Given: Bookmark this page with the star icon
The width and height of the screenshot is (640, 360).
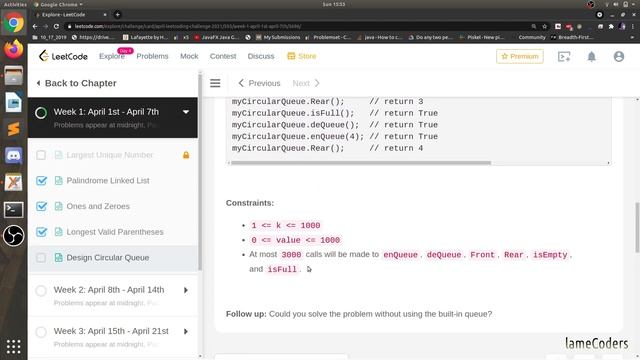Looking at the screenshot, I should coord(544,26).
